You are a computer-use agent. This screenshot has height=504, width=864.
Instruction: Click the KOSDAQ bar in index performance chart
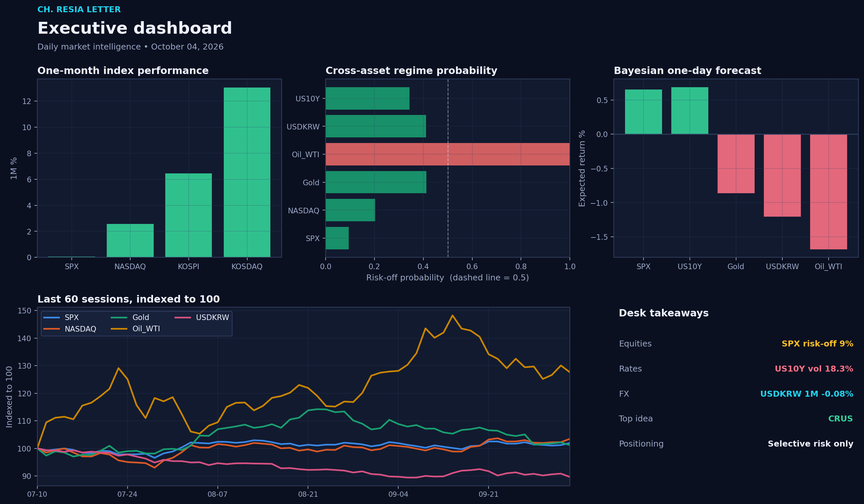[x=247, y=172]
